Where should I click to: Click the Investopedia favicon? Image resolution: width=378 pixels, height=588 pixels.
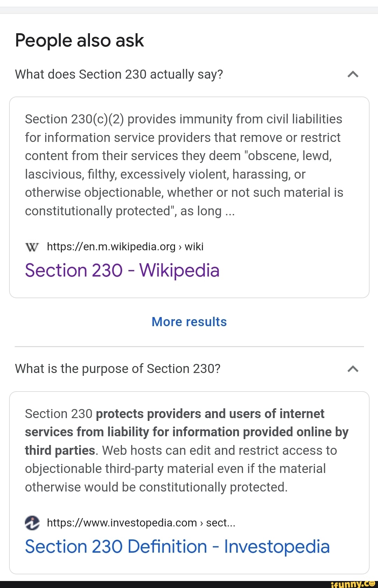(x=32, y=523)
